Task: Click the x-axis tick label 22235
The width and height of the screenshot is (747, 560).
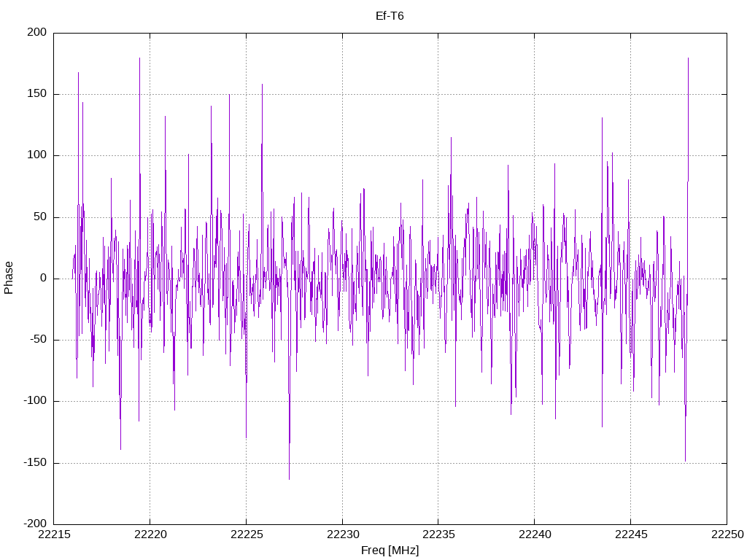Action: [x=438, y=534]
